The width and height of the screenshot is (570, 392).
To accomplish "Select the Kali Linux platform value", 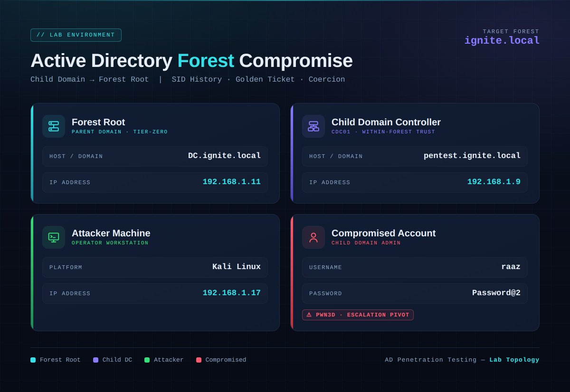I will tap(237, 267).
